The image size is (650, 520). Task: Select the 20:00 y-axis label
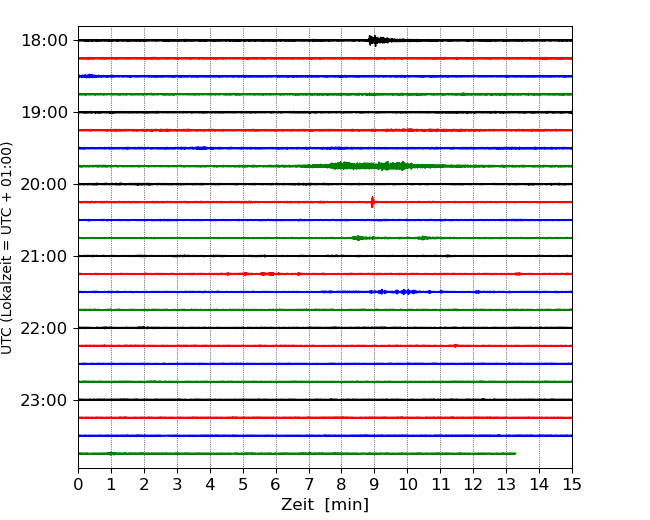(44, 185)
